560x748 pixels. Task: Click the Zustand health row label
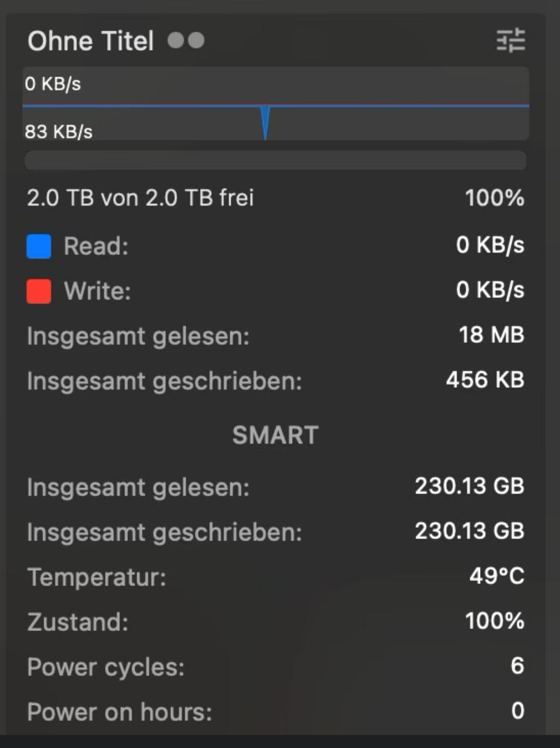click(x=78, y=622)
